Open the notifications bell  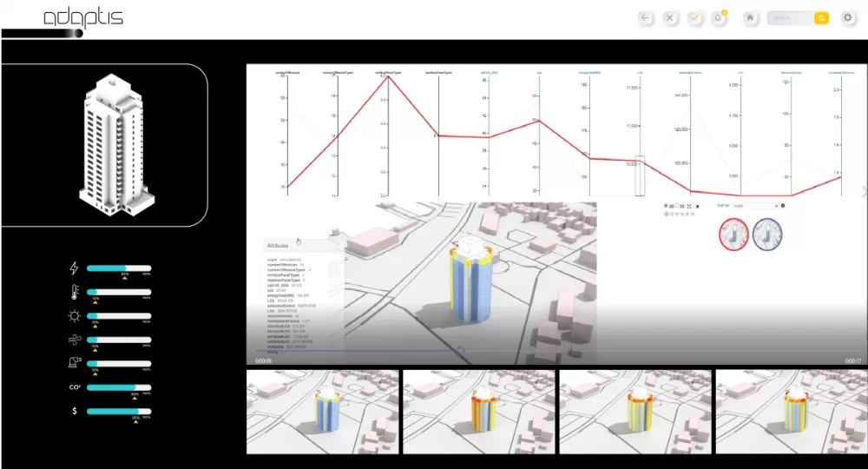coord(720,17)
